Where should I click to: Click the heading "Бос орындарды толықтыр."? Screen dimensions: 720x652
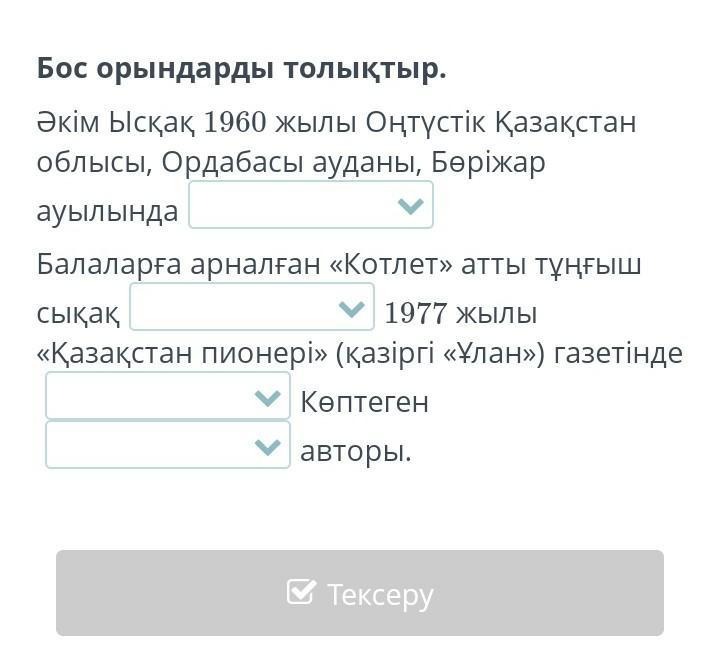pyautogui.click(x=241, y=69)
